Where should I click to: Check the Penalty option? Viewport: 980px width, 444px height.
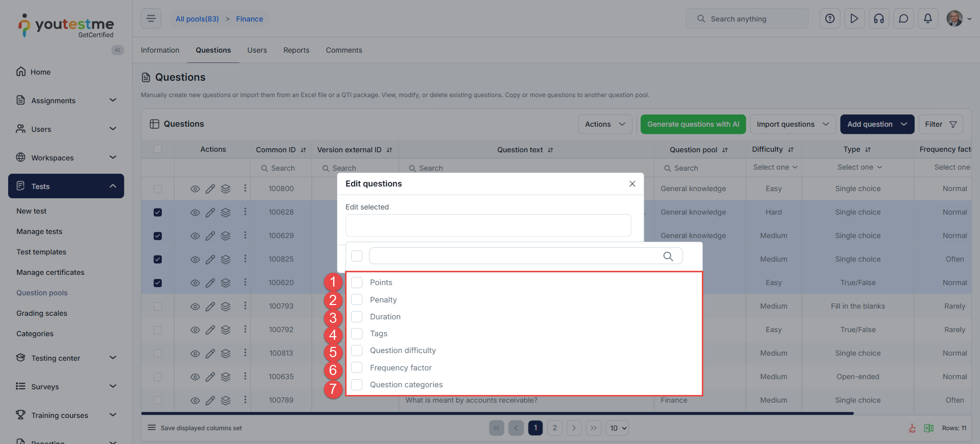click(357, 299)
